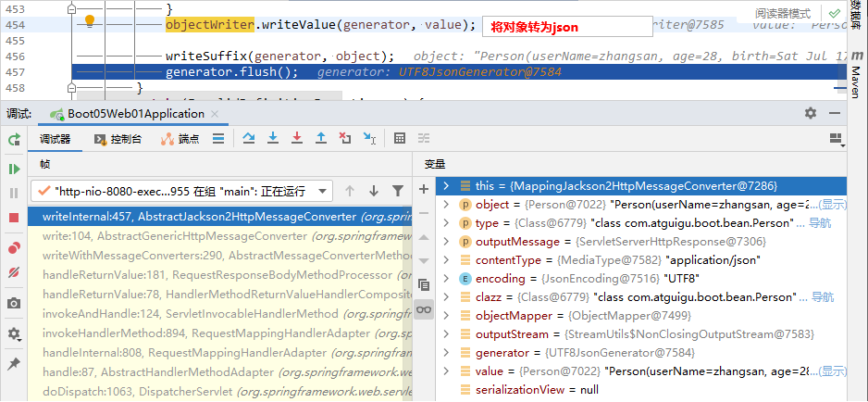
Task: Toggle show watches glasses icon
Action: click(x=424, y=309)
